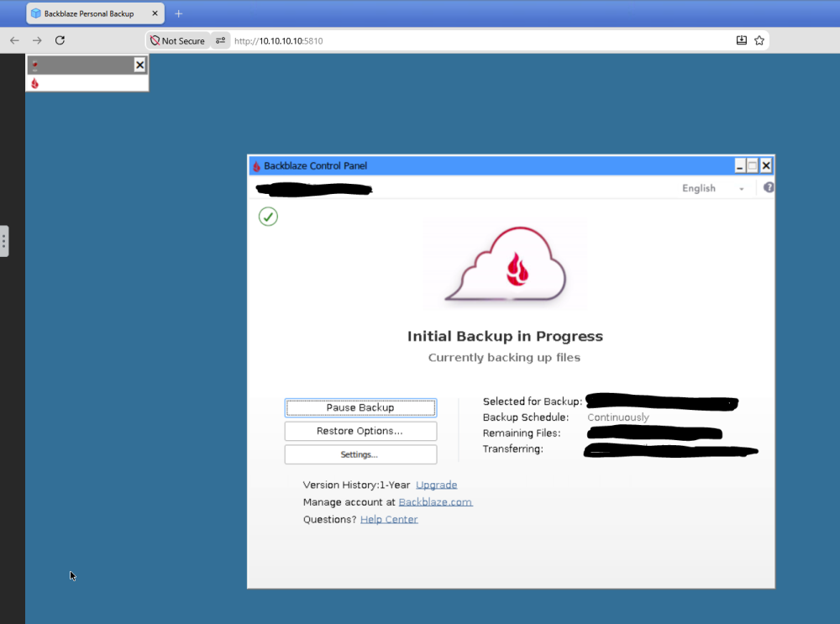The width and height of the screenshot is (840, 624).
Task: Maximize the Backblaze Control Panel window
Action: [753, 166]
